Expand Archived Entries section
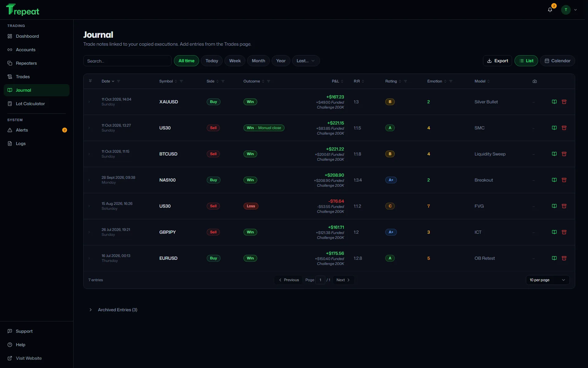 click(113, 310)
